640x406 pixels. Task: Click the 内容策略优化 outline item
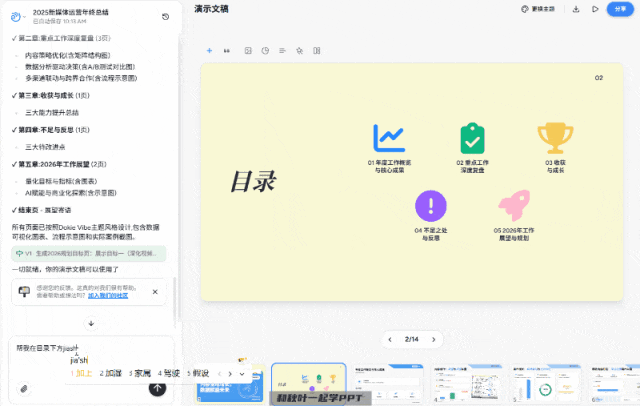tap(67, 55)
